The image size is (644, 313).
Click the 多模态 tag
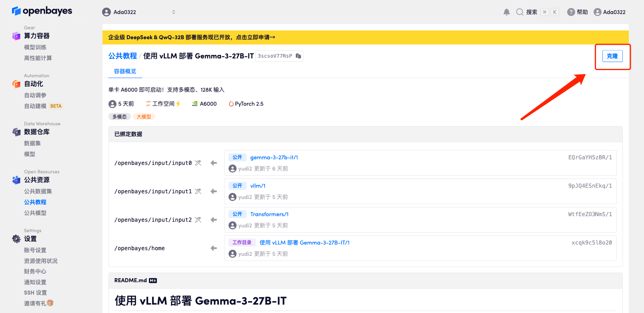pos(120,116)
